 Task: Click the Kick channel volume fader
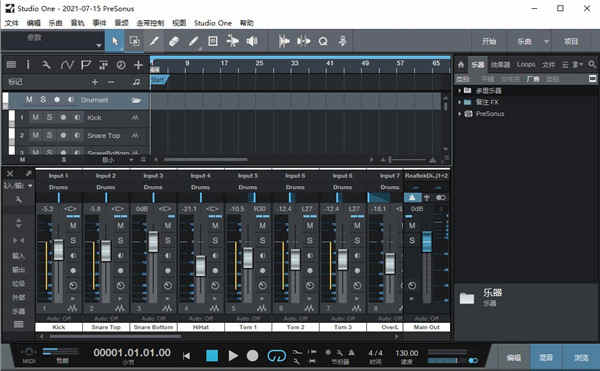coord(58,250)
